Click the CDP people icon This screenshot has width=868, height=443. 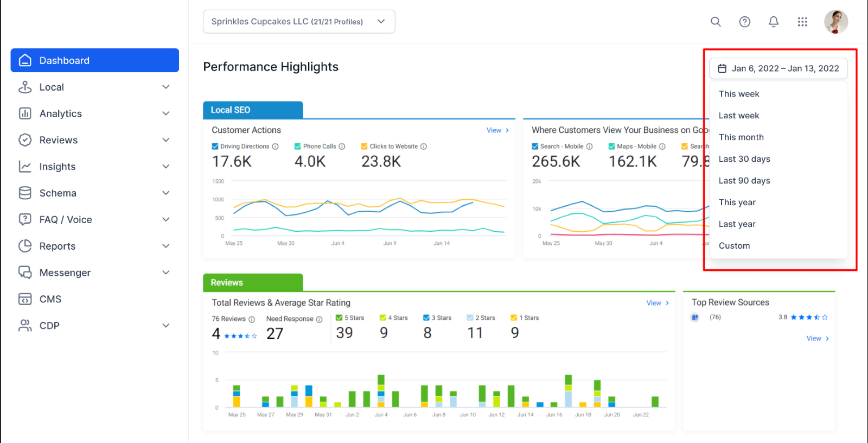coord(25,326)
